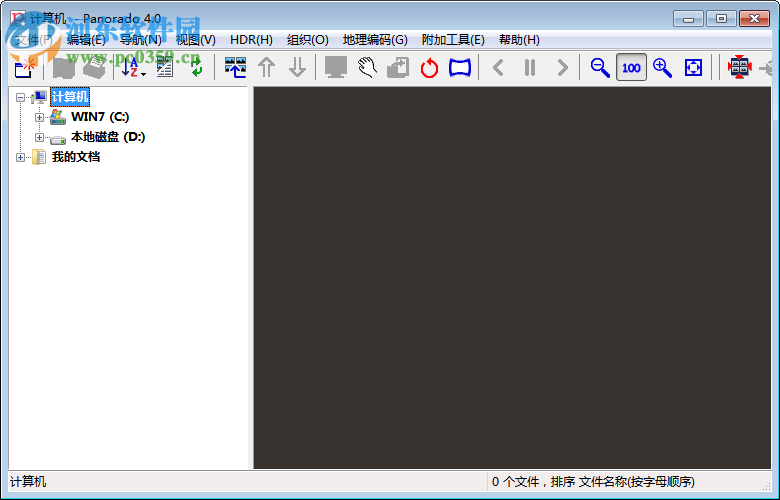Open the 附加工具(E) menu
The width and height of the screenshot is (780, 500).
pos(453,40)
